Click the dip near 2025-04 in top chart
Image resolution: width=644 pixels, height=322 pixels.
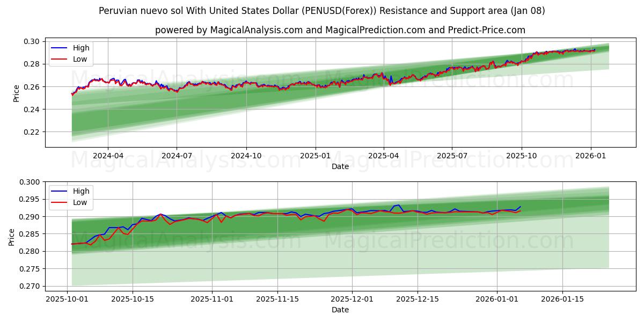tap(389, 85)
